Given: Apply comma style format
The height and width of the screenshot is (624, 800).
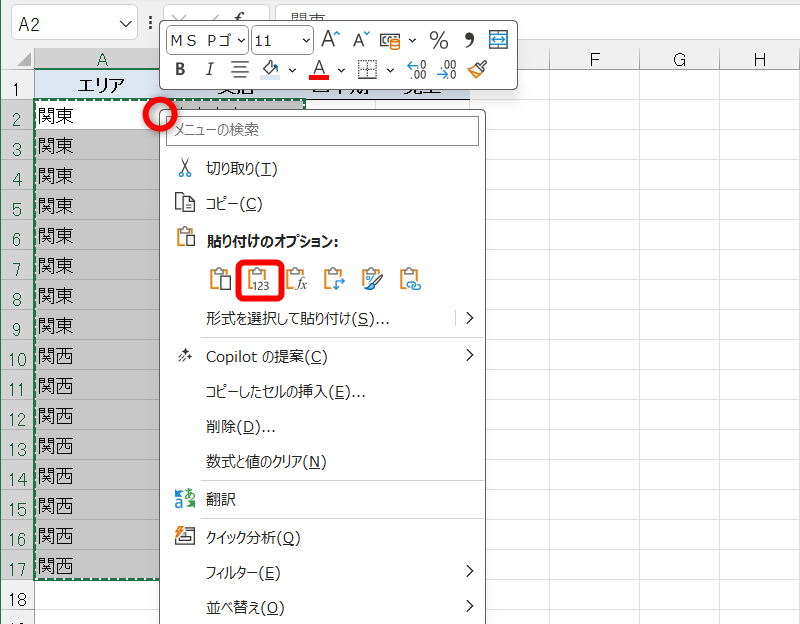Looking at the screenshot, I should click(469, 40).
